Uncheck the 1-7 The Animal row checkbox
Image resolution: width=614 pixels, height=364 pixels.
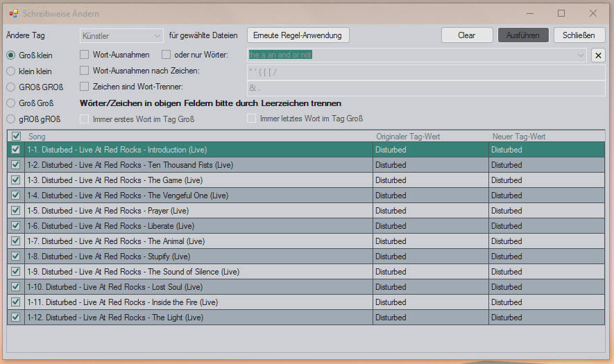[x=16, y=241]
